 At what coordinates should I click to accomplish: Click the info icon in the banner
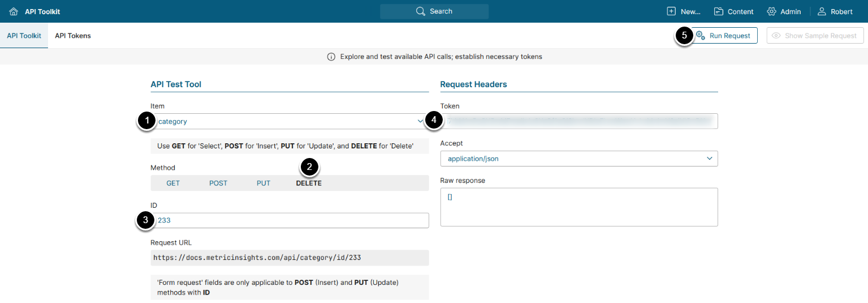tap(331, 57)
